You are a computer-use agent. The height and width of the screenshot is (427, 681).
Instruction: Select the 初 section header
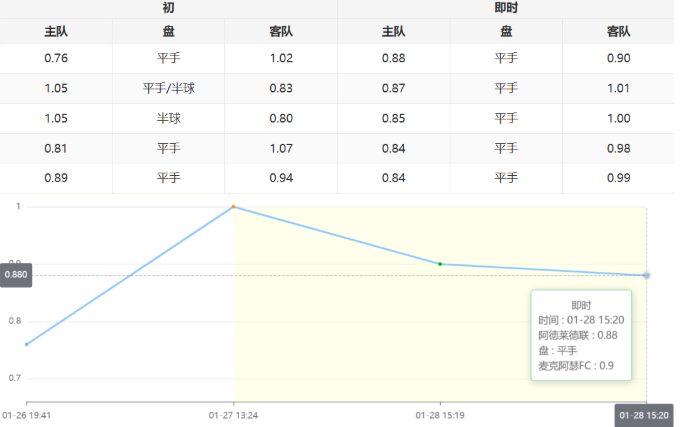(x=168, y=8)
